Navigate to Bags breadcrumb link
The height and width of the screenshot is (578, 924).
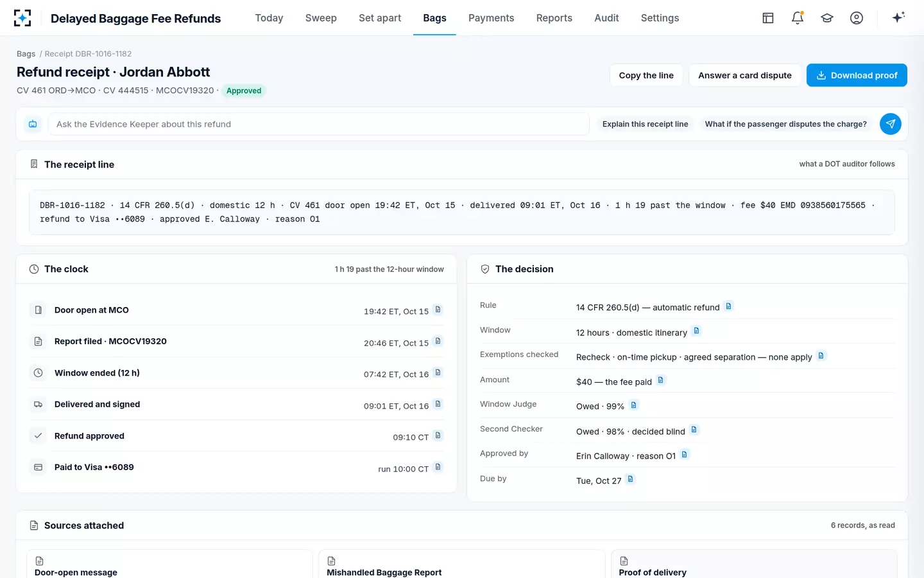click(26, 54)
